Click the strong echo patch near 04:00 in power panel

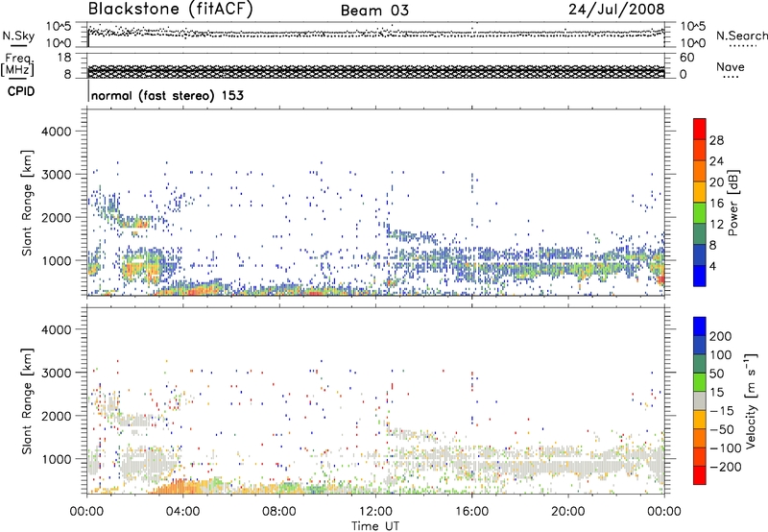coord(194,290)
